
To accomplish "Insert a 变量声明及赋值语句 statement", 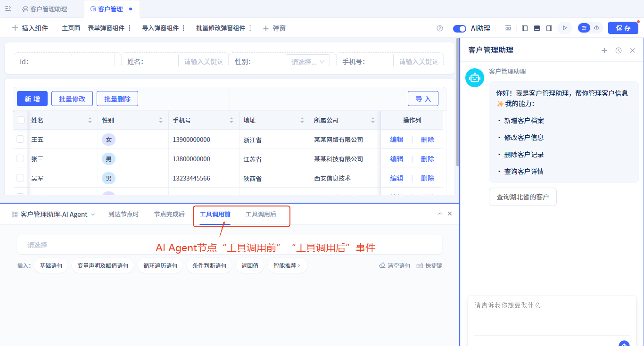I will tap(103, 266).
